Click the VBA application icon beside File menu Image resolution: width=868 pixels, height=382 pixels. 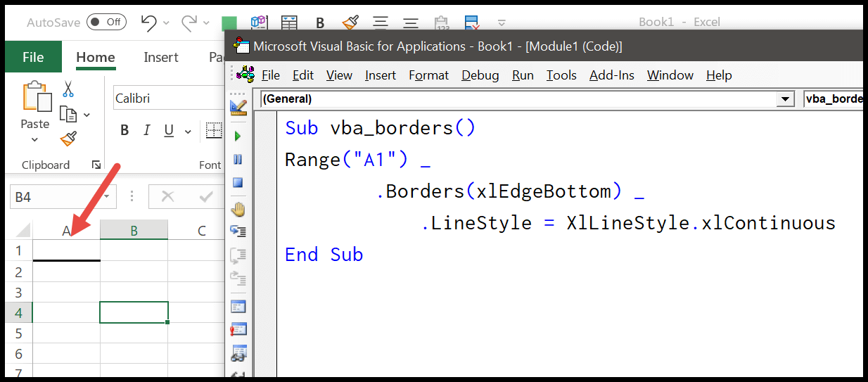coord(245,75)
